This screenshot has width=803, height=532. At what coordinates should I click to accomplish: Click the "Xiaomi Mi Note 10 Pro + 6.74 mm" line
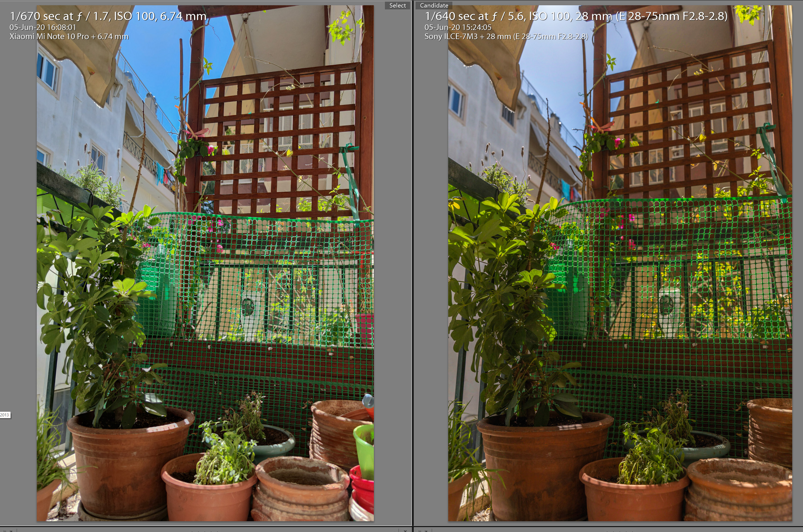[69, 36]
